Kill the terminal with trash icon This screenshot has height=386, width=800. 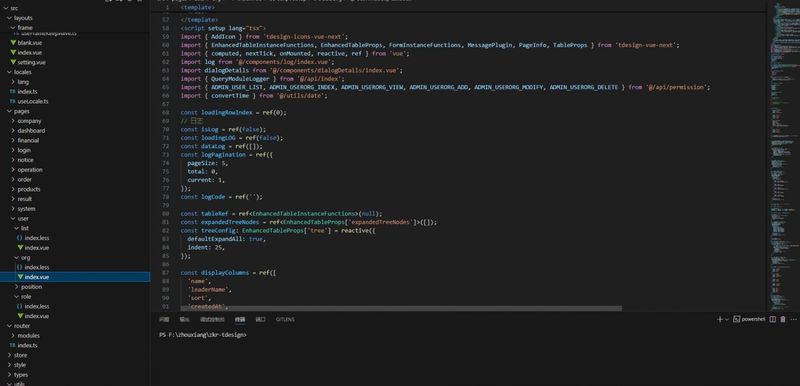click(783, 319)
